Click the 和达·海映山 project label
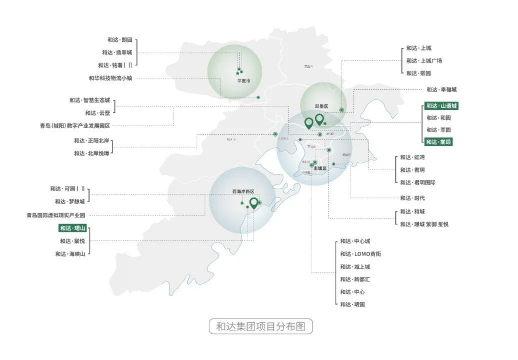 coord(70,254)
